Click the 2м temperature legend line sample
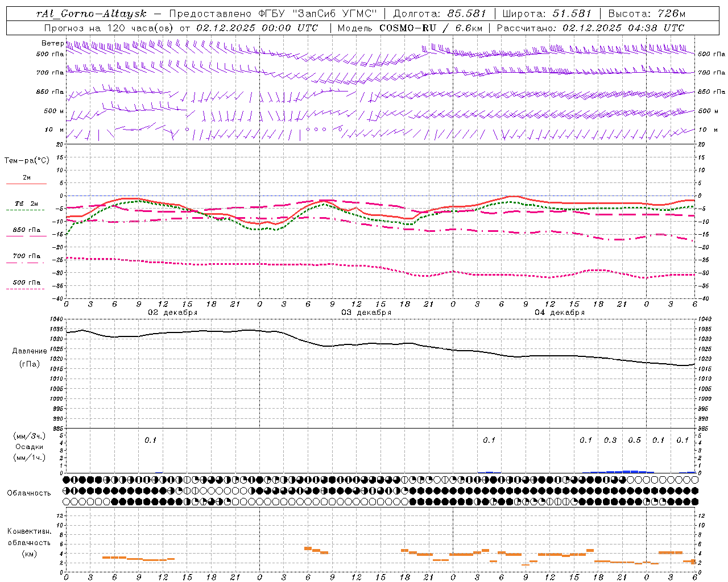 click(x=26, y=184)
